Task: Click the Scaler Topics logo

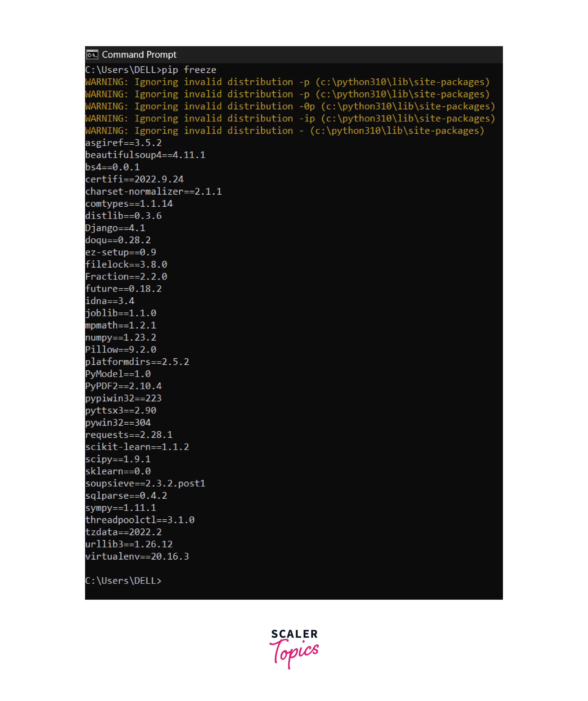Action: click(294, 648)
